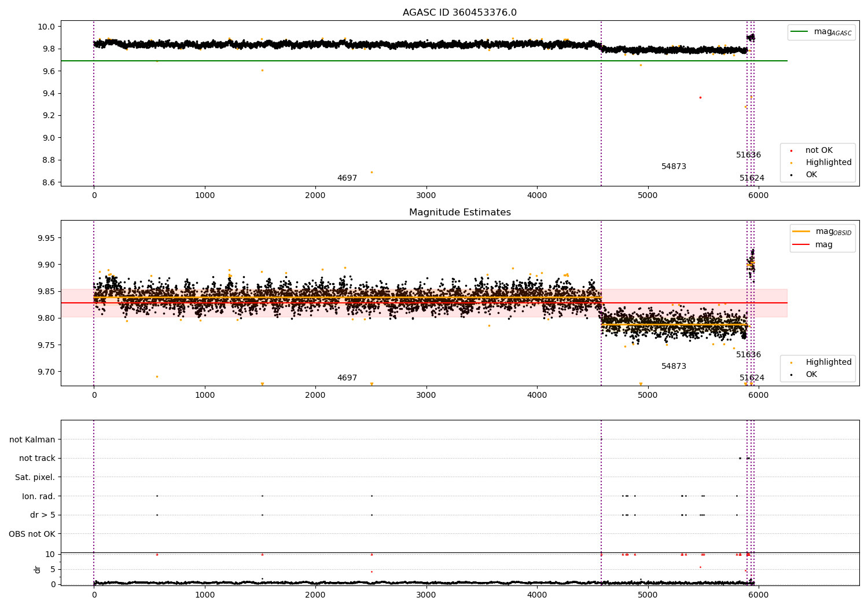Click the '5' tick label on the dr axis
This screenshot has width=868, height=608.
[x=53, y=569]
